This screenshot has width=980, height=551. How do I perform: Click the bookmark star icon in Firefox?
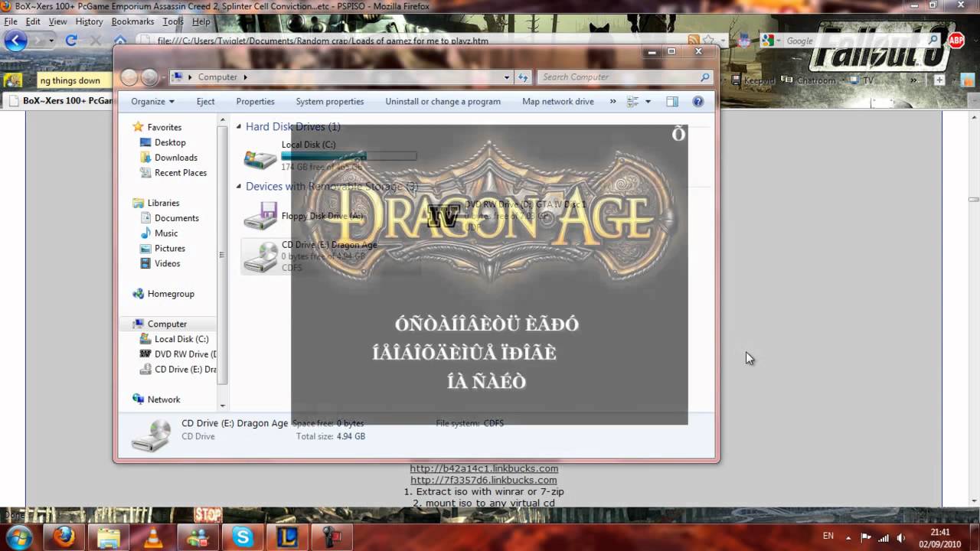click(x=709, y=40)
